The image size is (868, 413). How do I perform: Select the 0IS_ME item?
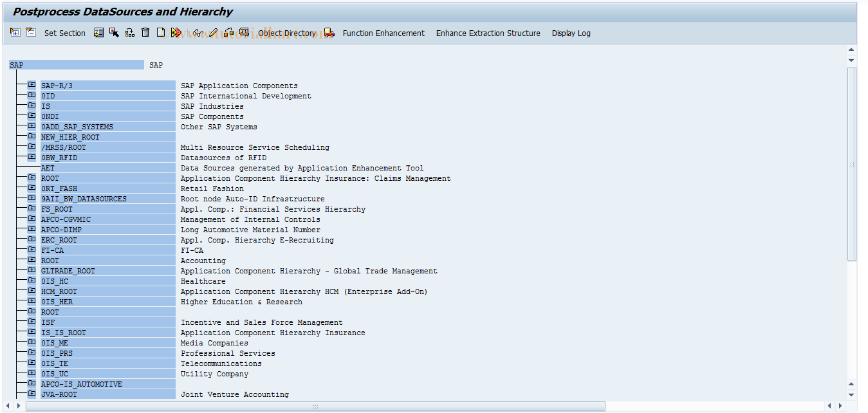(108, 343)
